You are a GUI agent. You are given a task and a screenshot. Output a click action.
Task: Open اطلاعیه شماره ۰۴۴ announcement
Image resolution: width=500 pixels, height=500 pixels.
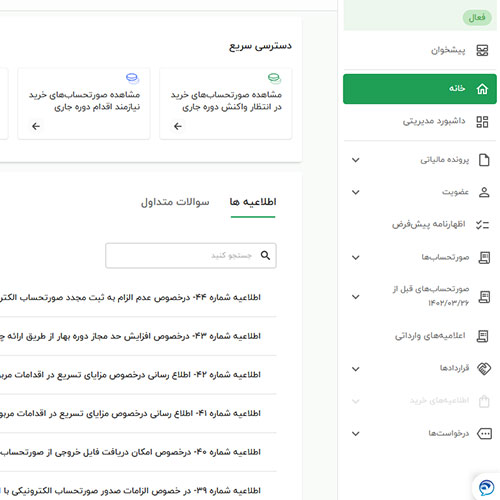(130, 297)
